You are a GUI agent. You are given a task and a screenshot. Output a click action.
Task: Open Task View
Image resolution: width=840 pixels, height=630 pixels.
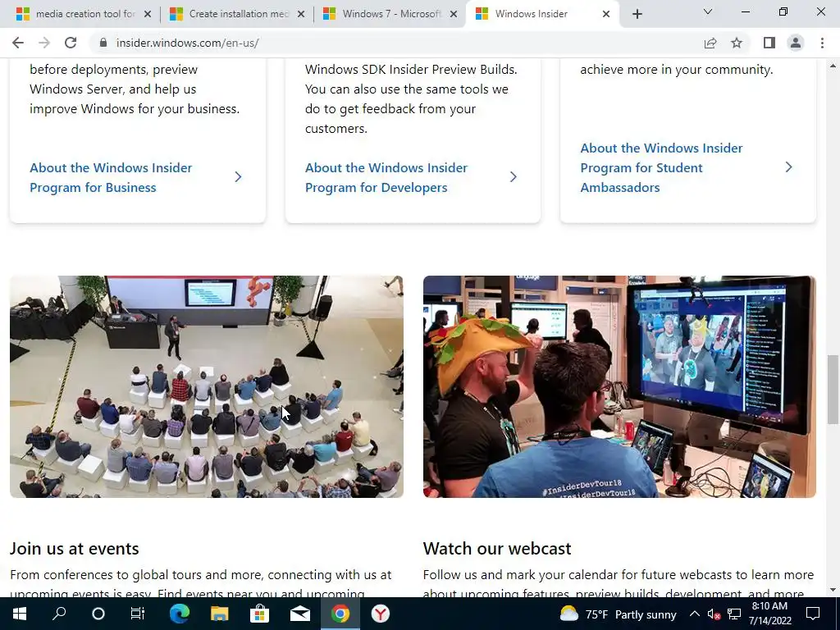tap(138, 614)
